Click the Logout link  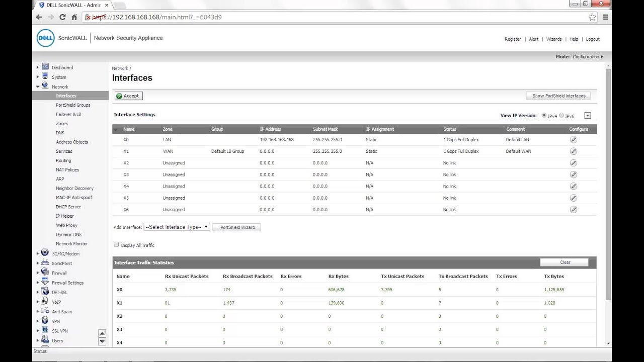pyautogui.click(x=593, y=39)
